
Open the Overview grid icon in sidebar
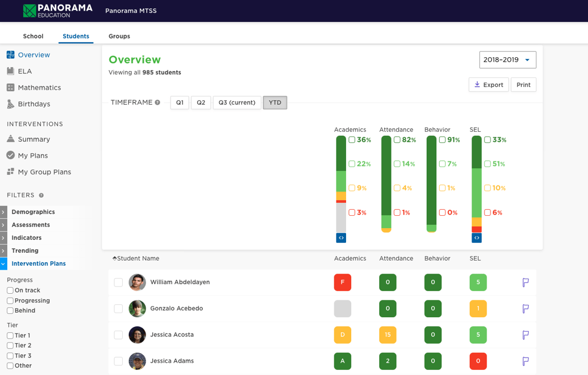(x=11, y=55)
